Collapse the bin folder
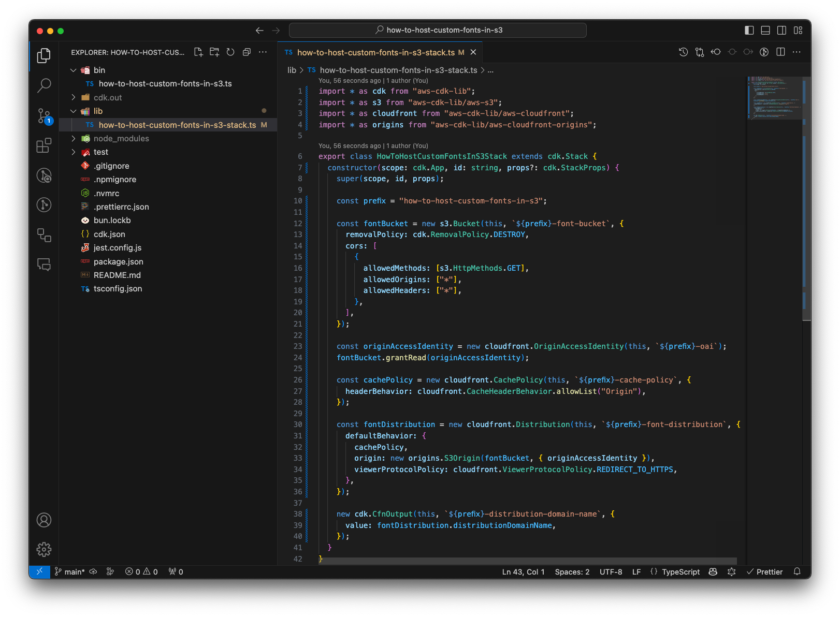Viewport: 840px width, 617px height. point(74,70)
